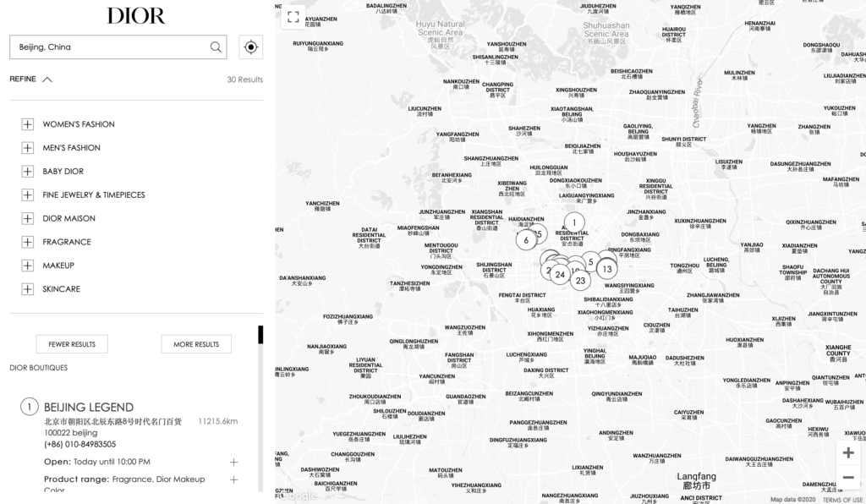Zoom in on the map
866x504 pixels.
(848, 453)
